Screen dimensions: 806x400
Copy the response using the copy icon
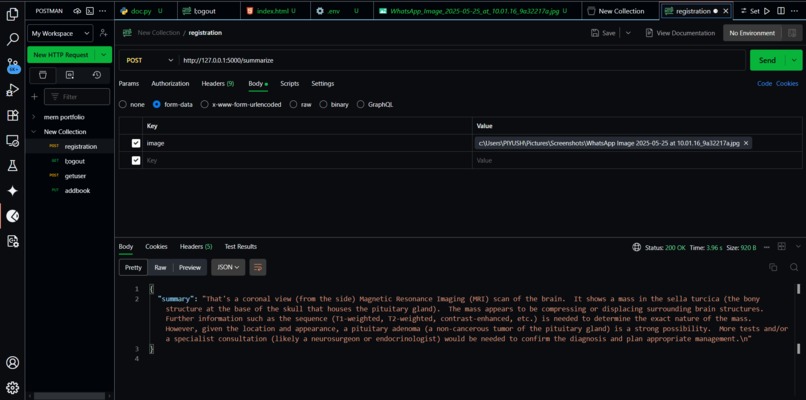coord(773,267)
